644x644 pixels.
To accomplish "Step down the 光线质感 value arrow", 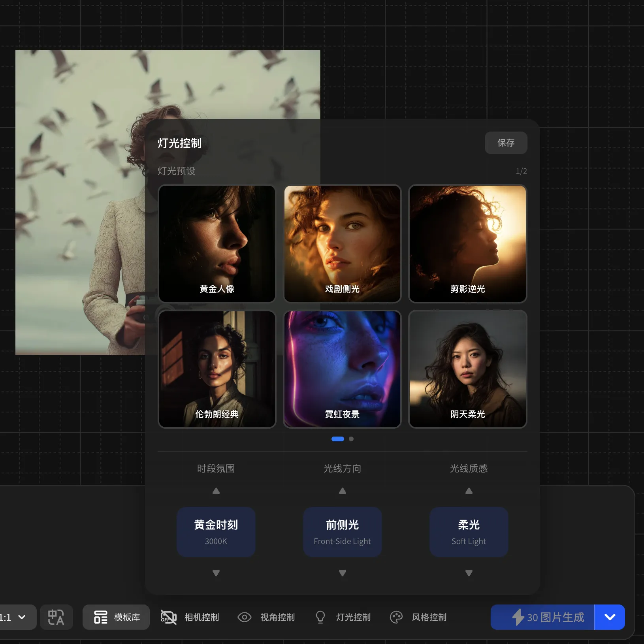I will (x=469, y=573).
